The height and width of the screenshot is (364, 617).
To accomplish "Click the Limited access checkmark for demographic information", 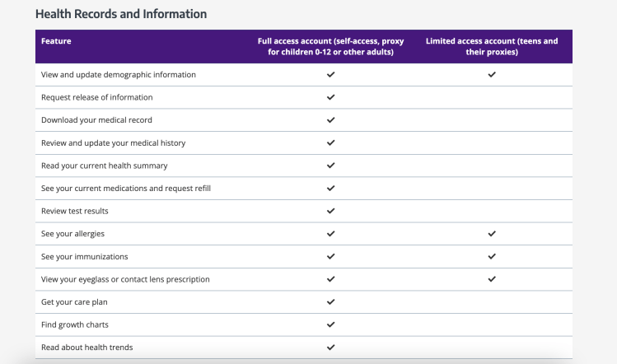I will coord(492,74).
